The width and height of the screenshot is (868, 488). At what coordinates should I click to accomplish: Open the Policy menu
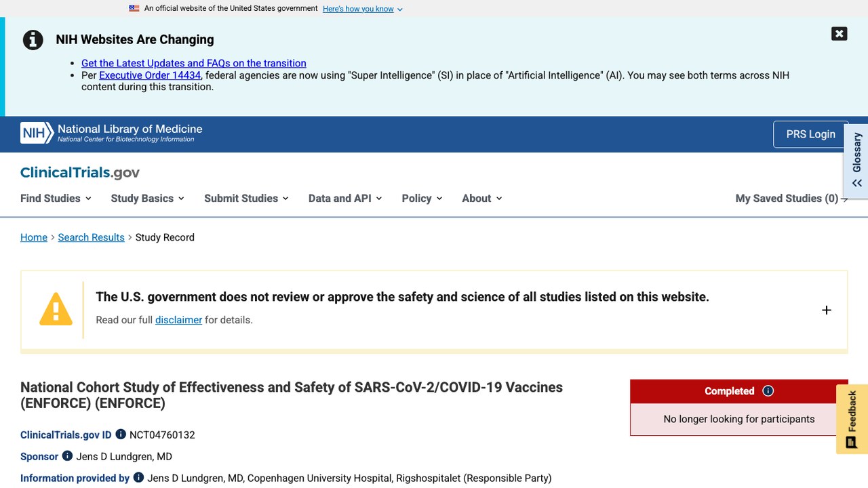pos(422,198)
